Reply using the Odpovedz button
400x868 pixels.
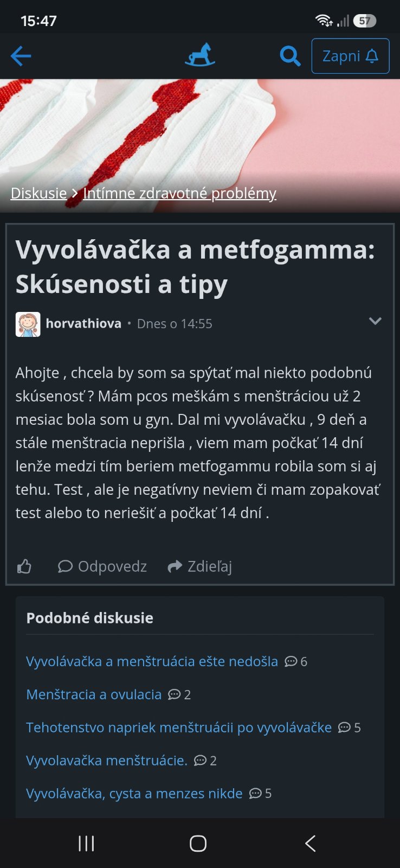coord(102,566)
